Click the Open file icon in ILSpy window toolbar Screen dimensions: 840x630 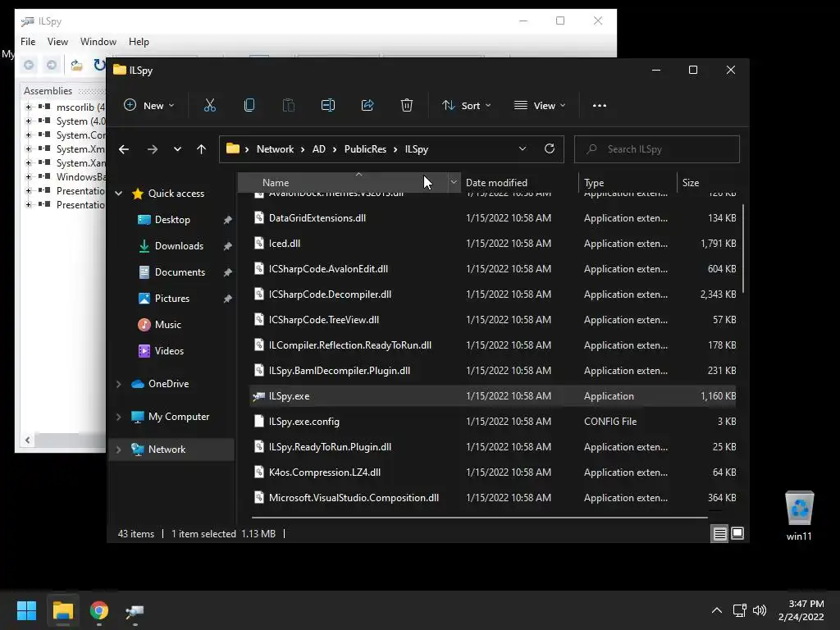coord(76,66)
